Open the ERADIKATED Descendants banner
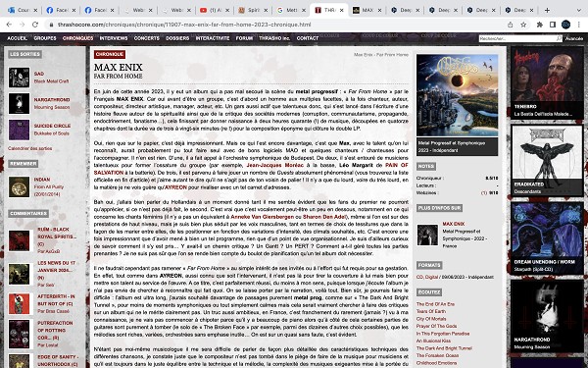588x368 pixels. pos(547,161)
